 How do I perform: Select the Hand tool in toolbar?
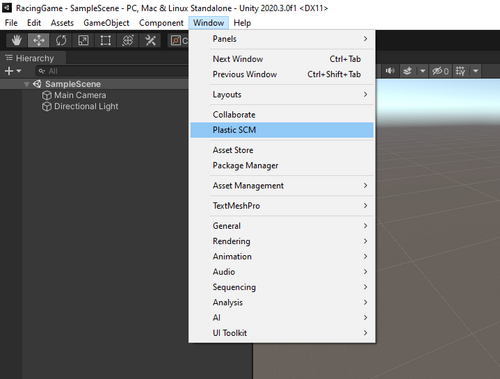(x=17, y=40)
